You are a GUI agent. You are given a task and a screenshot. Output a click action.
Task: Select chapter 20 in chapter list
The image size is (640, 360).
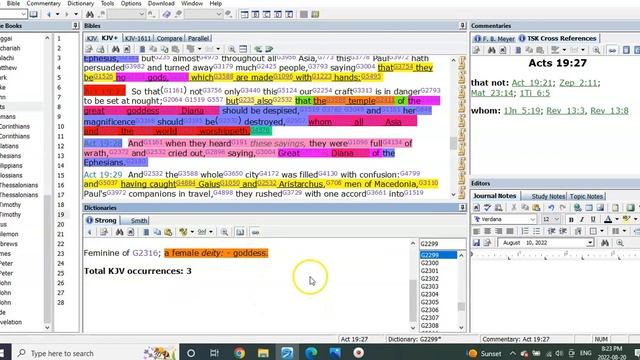point(61,224)
